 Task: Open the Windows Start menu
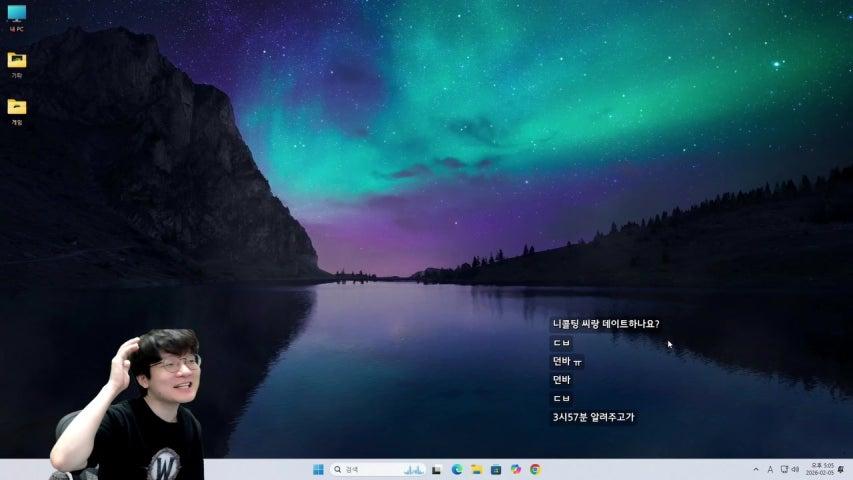318,469
